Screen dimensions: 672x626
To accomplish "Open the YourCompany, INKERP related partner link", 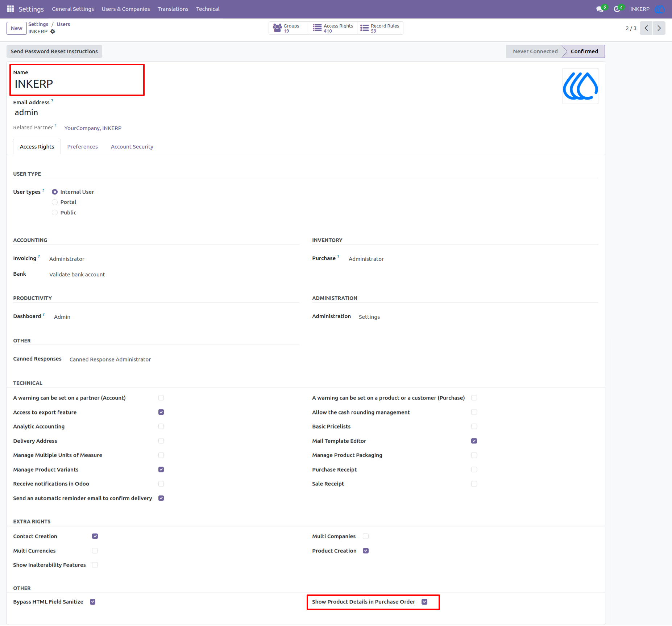I will coord(93,128).
